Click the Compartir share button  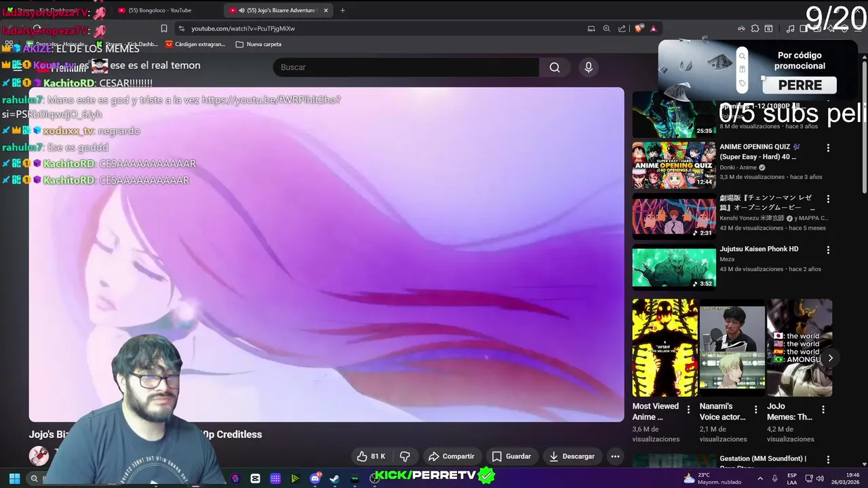coord(452,456)
